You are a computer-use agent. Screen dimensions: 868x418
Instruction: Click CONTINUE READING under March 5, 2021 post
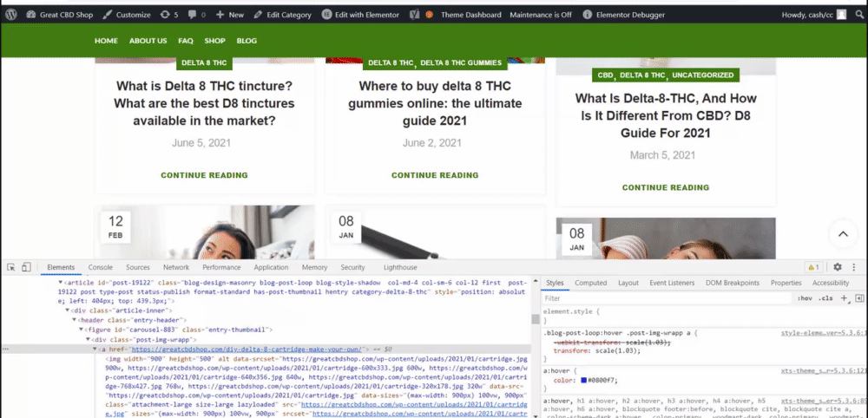666,187
